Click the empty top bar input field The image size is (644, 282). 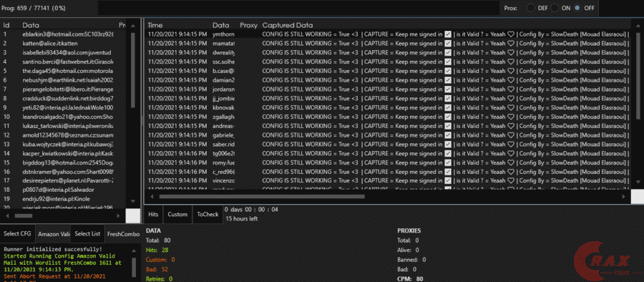(298, 8)
